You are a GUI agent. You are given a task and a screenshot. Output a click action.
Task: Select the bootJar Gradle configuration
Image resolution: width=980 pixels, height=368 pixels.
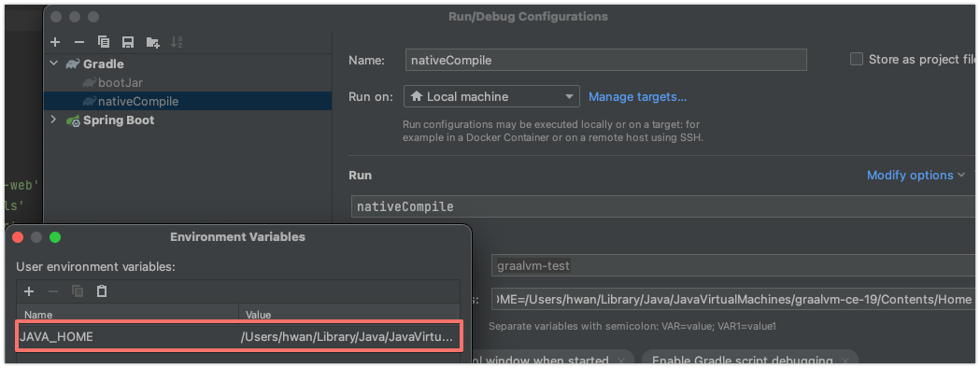[121, 82]
